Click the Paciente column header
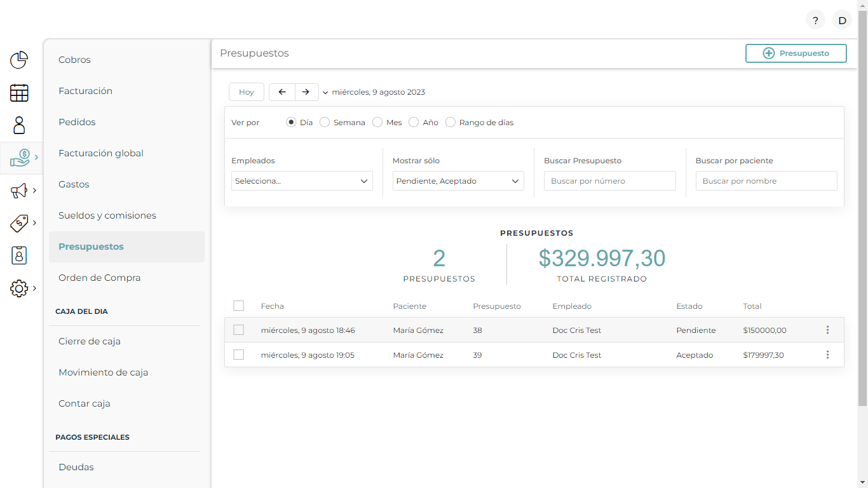Image resolution: width=868 pixels, height=488 pixels. [x=410, y=306]
